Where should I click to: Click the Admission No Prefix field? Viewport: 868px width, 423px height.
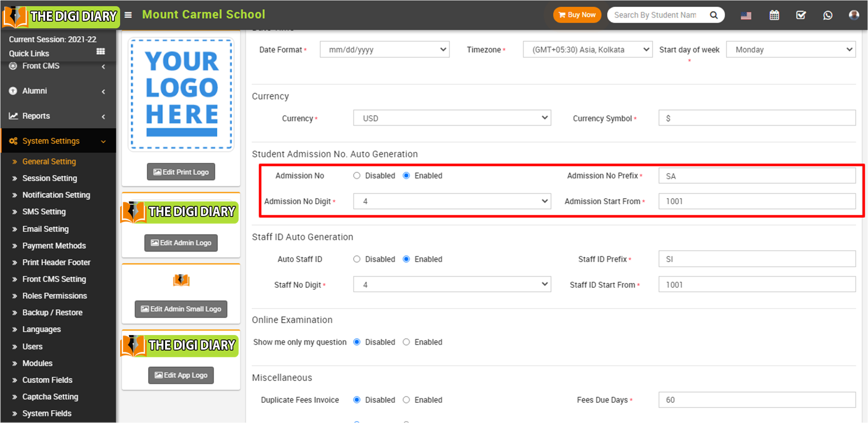[757, 176]
